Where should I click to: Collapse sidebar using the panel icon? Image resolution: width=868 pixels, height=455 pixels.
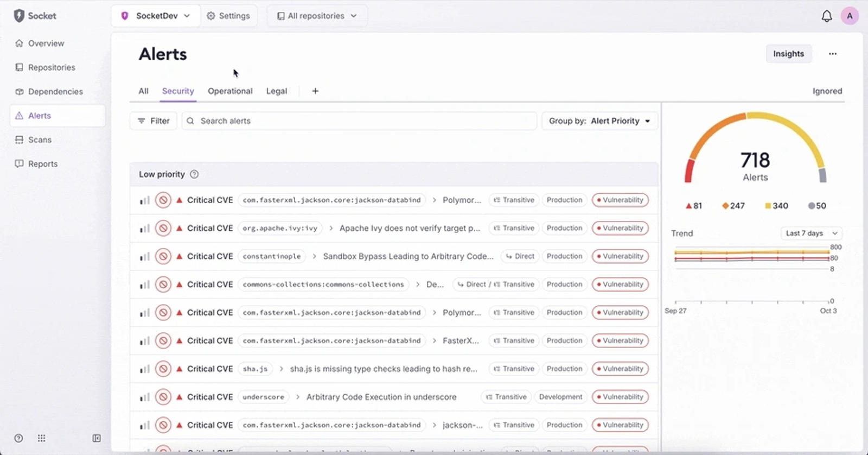coord(97,438)
